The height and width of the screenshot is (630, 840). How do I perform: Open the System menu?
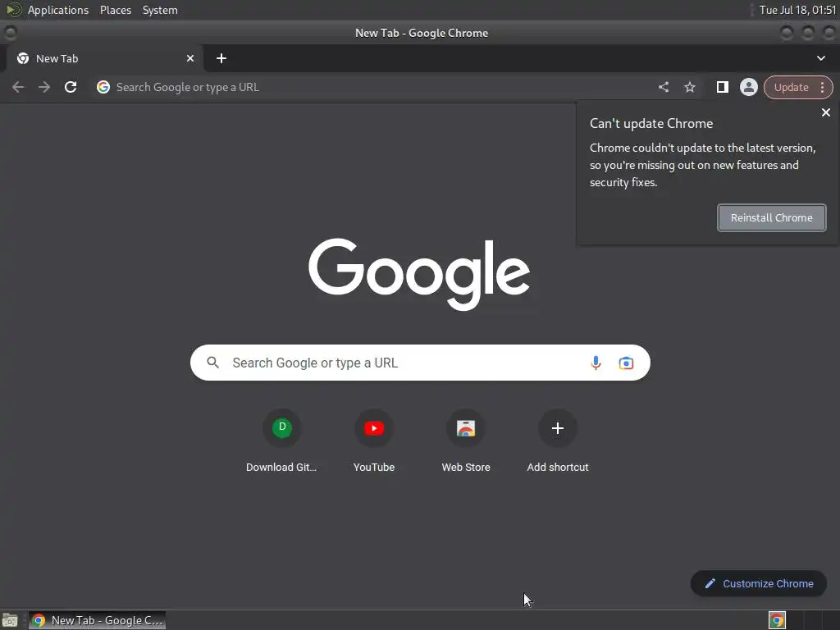coord(160,10)
